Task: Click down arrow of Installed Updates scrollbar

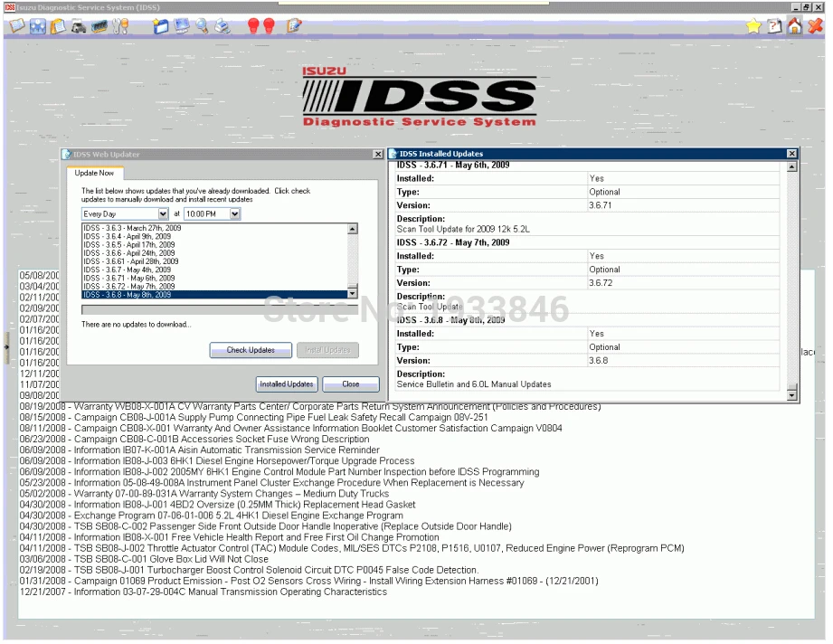Action: 792,394
